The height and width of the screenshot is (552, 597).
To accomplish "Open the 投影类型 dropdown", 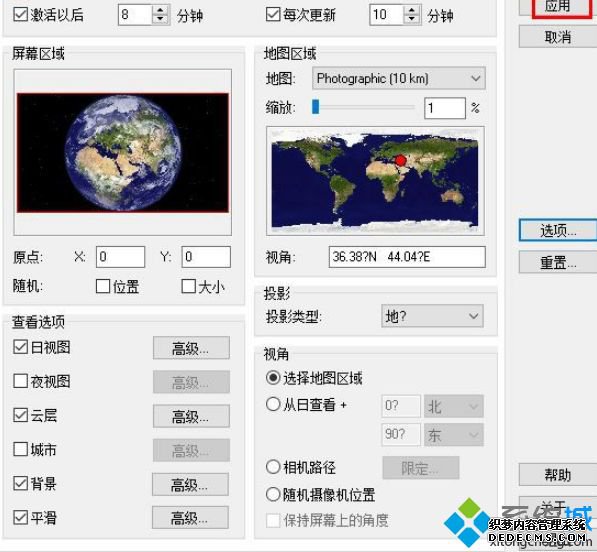I will (x=433, y=316).
